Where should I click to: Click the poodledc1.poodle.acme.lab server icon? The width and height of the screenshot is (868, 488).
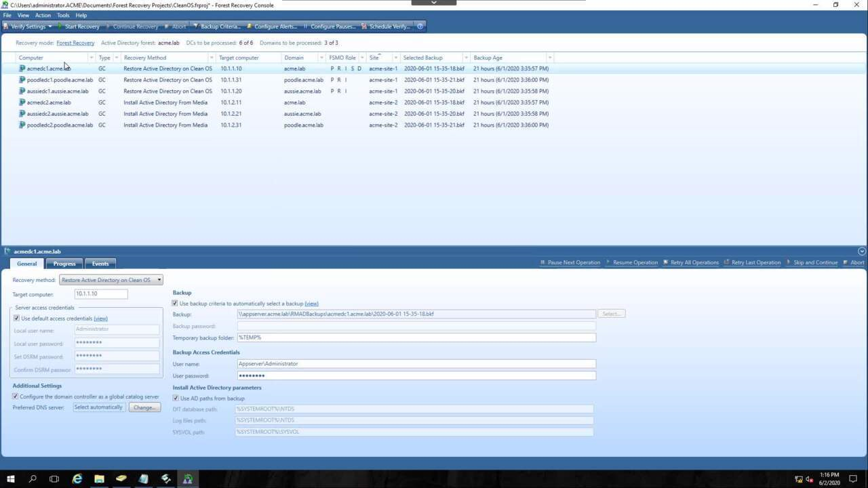[x=22, y=80]
